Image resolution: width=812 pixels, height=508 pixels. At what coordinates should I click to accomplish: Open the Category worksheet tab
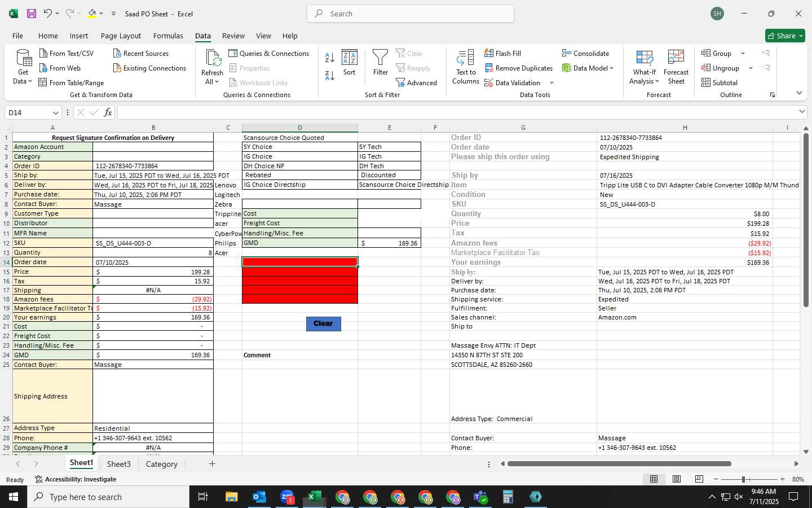click(162, 464)
